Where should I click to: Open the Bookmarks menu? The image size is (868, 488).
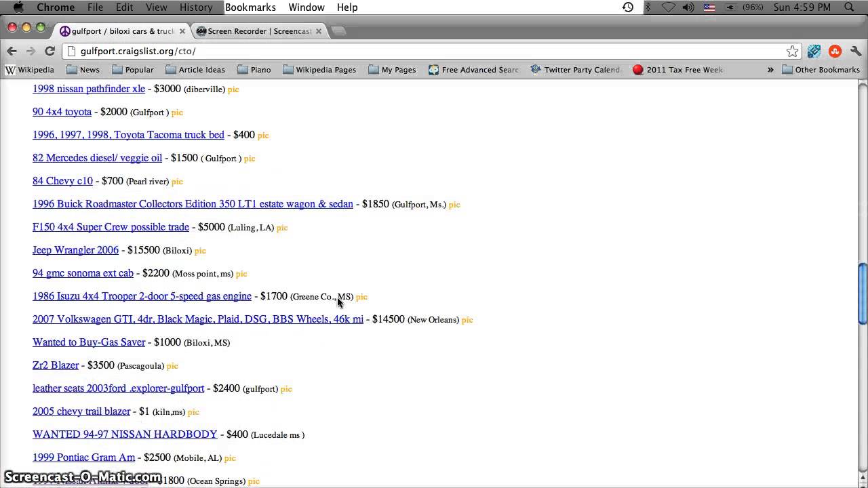[250, 7]
